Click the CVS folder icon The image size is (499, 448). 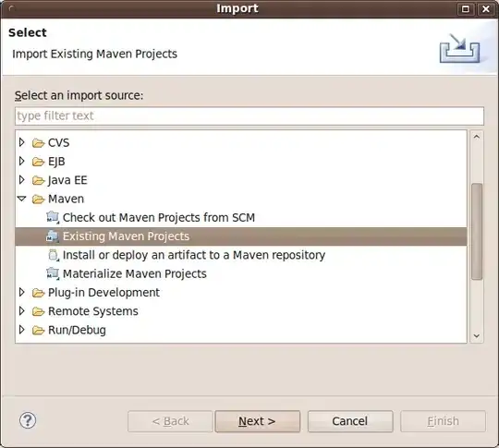[x=38, y=143]
